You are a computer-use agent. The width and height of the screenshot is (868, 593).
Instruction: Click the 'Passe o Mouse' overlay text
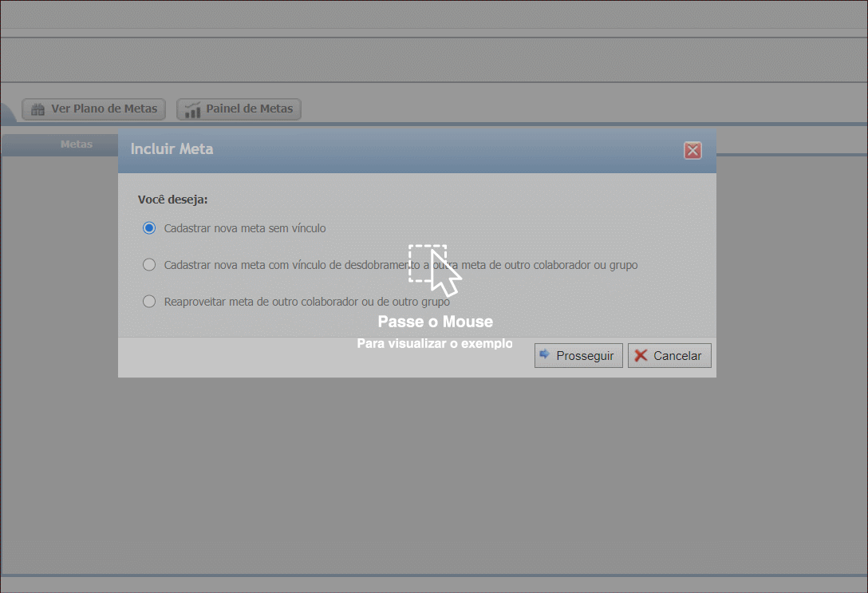435,322
